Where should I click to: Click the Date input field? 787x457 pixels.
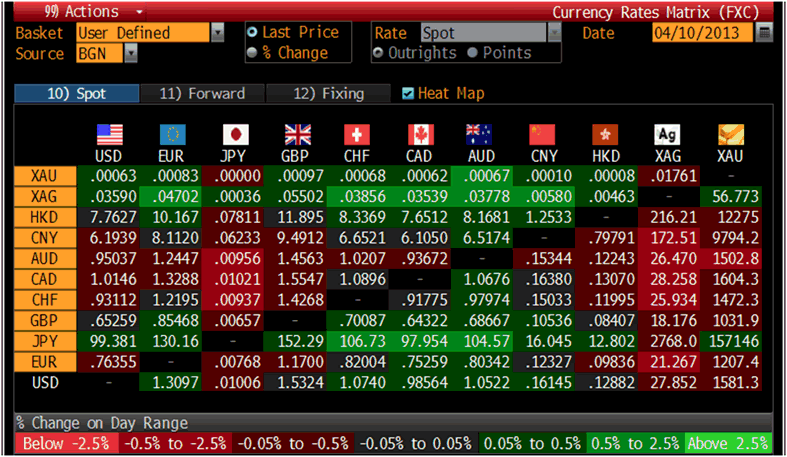701,33
